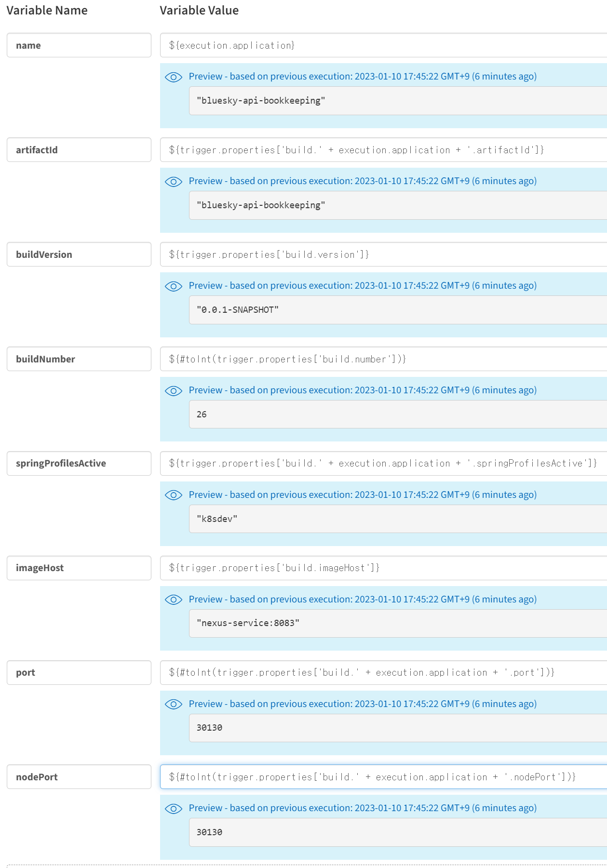Click the "0.0.1-SNAPSHOT" preview value
This screenshot has width=607, height=868.
[398, 310]
